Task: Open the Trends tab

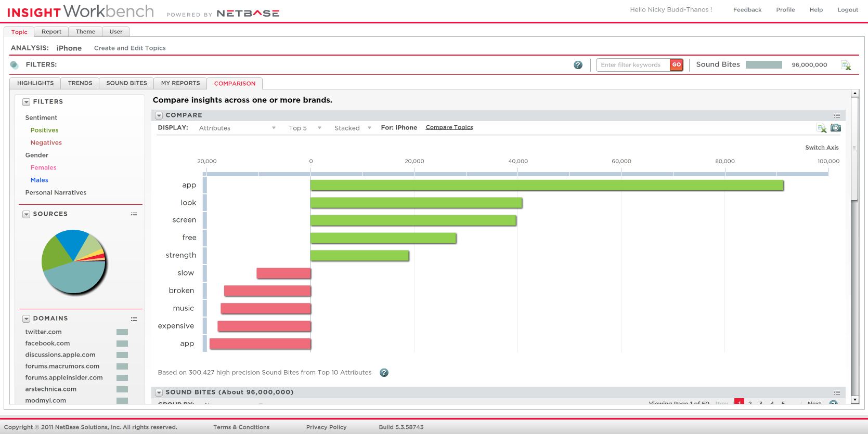Action: pos(80,83)
